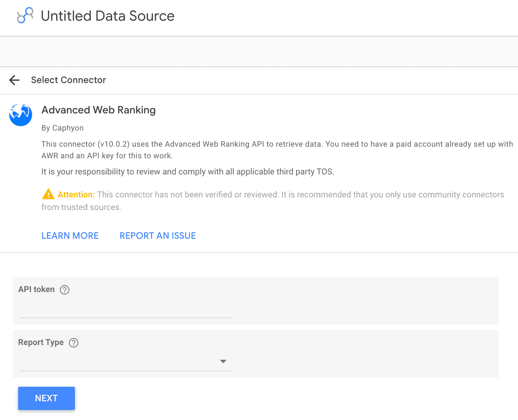This screenshot has width=518, height=420.
Task: Click the Advanced Web Ranking title
Action: tap(98, 110)
